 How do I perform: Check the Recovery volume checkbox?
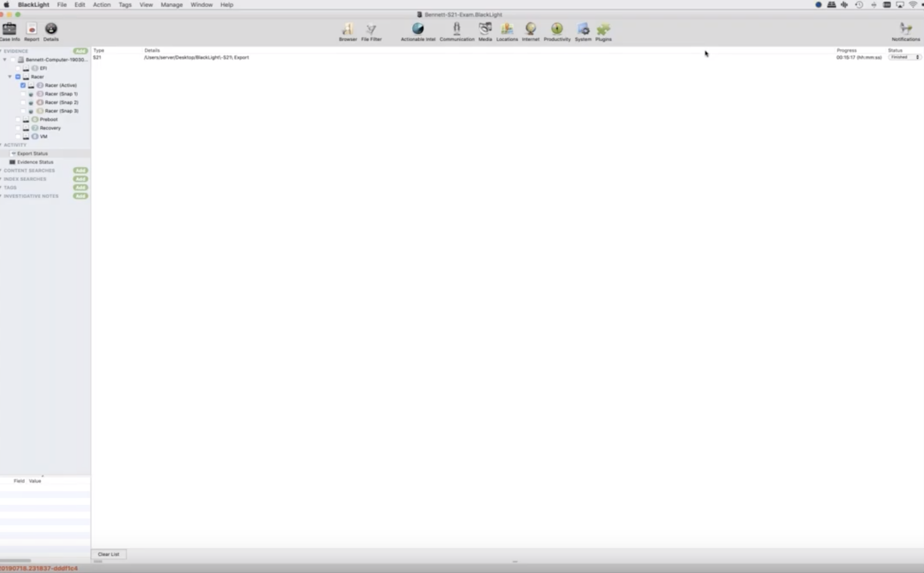[x=18, y=128]
